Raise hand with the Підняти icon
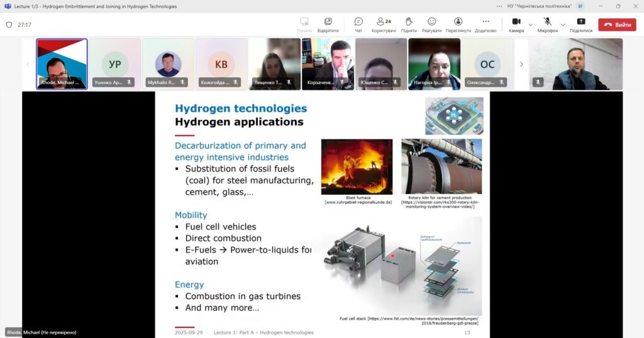The image size is (644, 338). point(408,25)
